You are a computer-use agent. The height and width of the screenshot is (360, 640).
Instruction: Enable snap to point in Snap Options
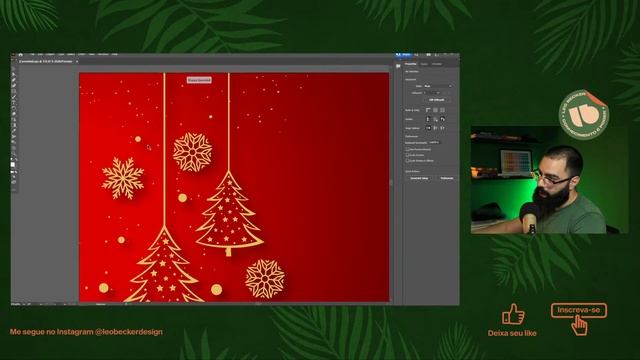pyautogui.click(x=428, y=128)
